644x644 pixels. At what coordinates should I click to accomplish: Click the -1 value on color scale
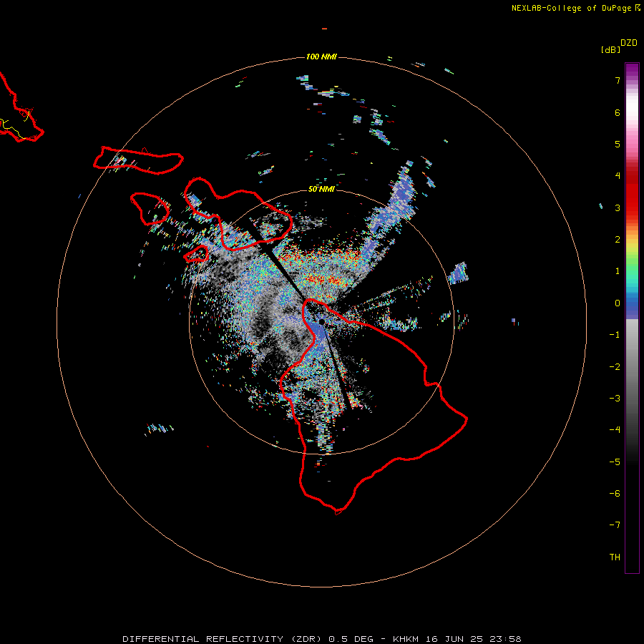pos(615,335)
